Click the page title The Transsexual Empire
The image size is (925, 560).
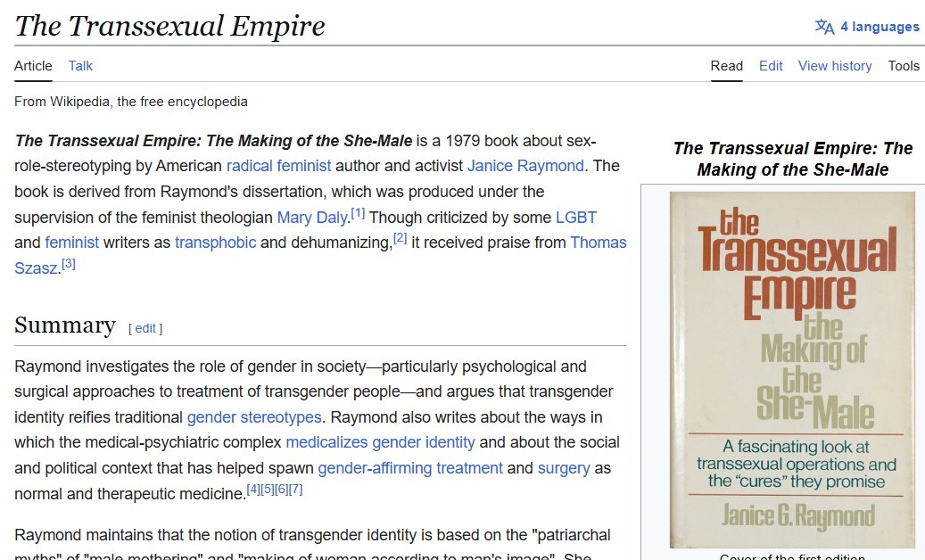point(169,26)
